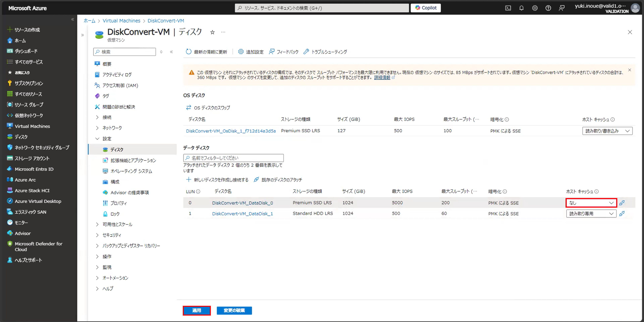Click OS ディスクのスワップ button
Image resolution: width=644 pixels, height=322 pixels.
click(208, 108)
